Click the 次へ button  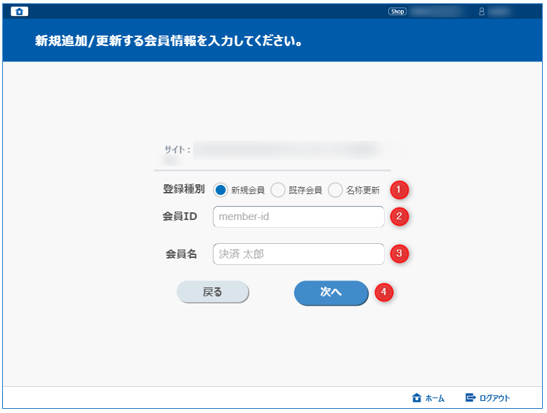(x=331, y=292)
